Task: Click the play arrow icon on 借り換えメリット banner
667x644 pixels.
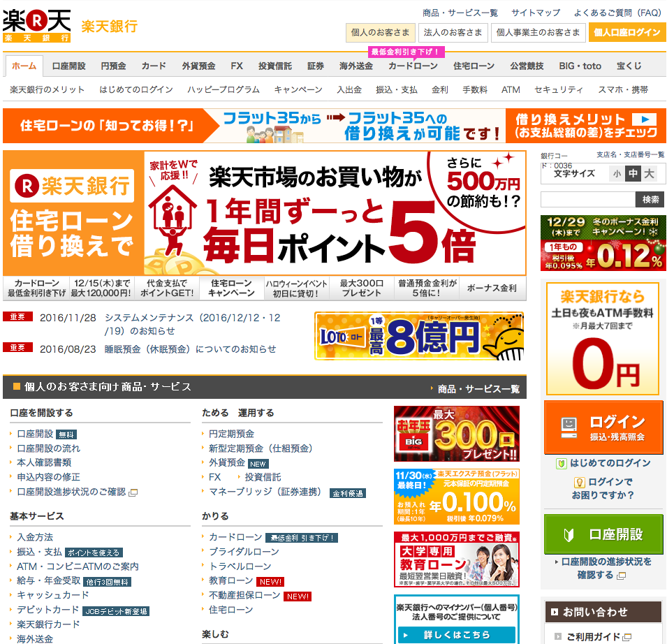Action: click(644, 119)
